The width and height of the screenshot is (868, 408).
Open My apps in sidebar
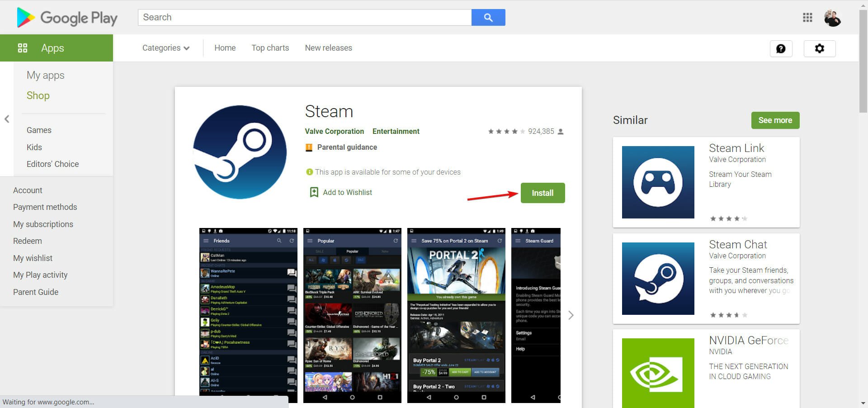pyautogui.click(x=46, y=75)
